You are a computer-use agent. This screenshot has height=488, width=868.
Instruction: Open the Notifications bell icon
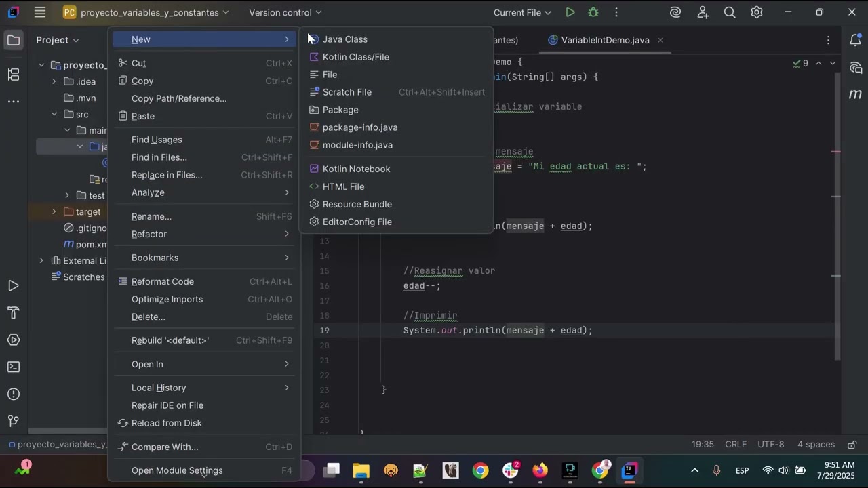pyautogui.click(x=855, y=40)
